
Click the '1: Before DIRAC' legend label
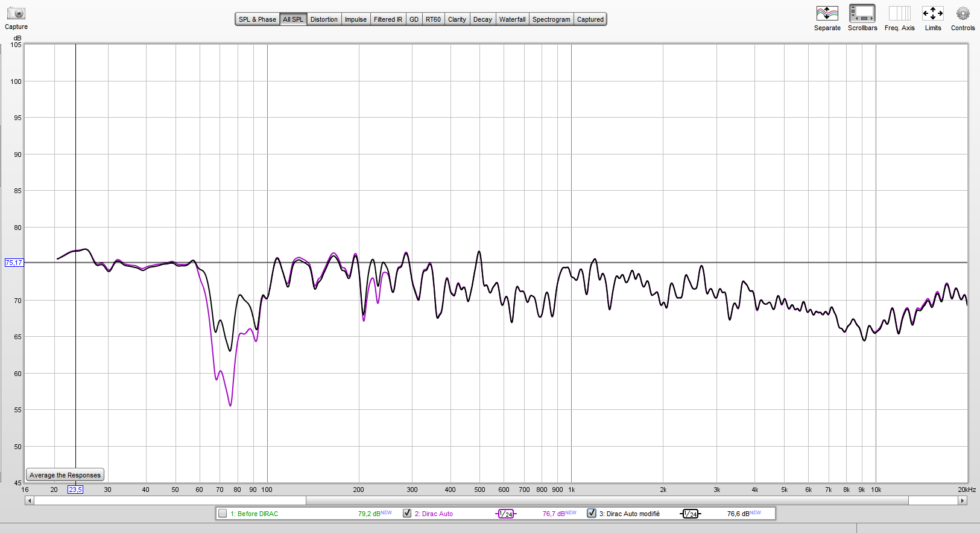pyautogui.click(x=254, y=514)
